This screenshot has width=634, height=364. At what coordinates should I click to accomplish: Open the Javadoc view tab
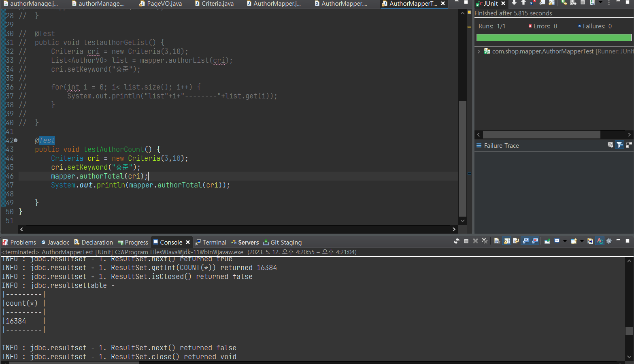[x=55, y=243]
